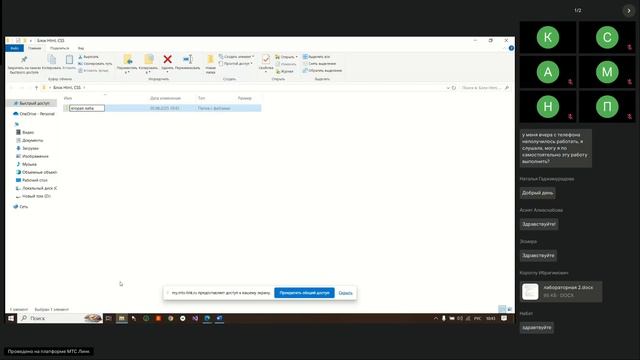Open New Volume (D:) in navigation pane
Screen dimensions: 640x360
tap(33, 196)
